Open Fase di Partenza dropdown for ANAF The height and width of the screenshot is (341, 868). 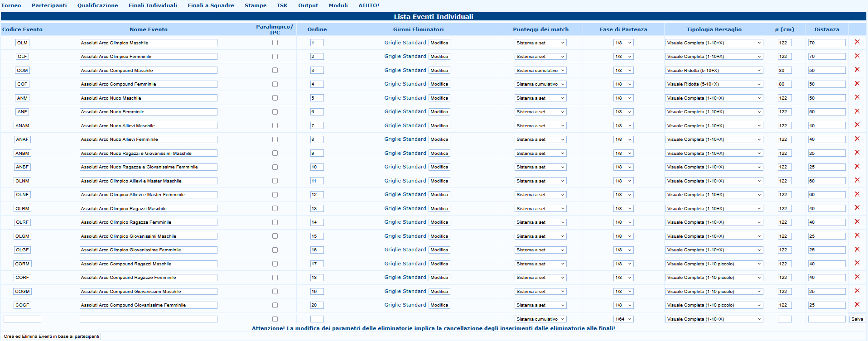point(623,139)
